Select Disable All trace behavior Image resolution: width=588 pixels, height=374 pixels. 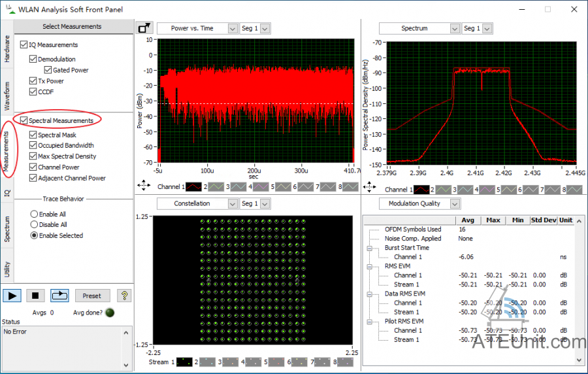tap(34, 224)
